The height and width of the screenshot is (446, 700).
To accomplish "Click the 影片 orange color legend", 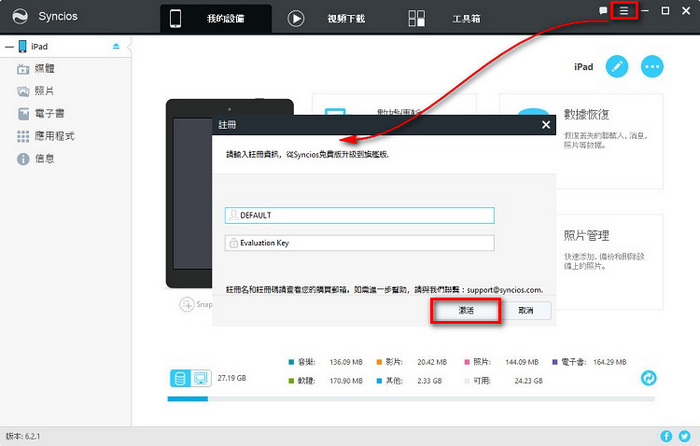I will pyautogui.click(x=379, y=362).
